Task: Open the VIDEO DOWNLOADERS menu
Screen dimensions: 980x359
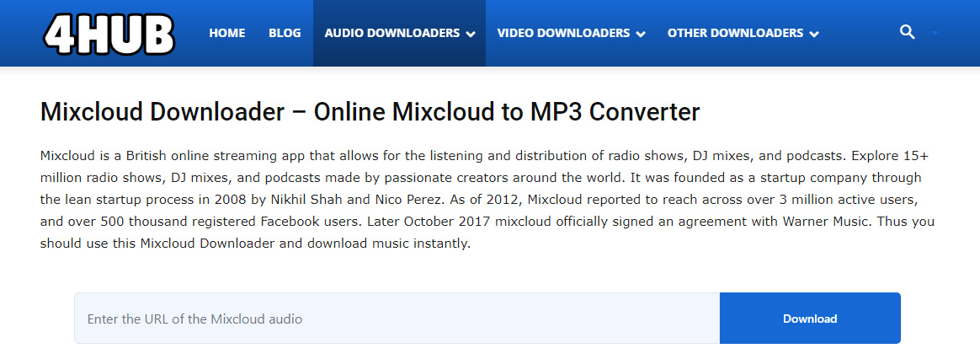Action: (x=572, y=33)
